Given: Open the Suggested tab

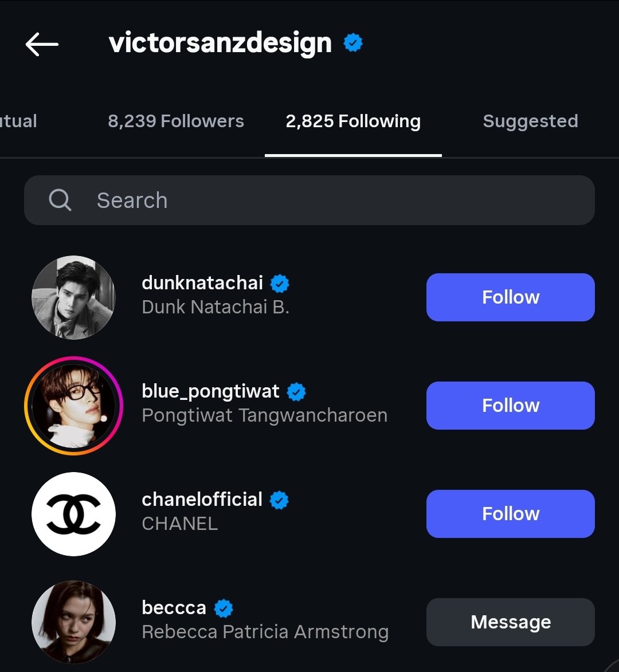Looking at the screenshot, I should tap(530, 121).
